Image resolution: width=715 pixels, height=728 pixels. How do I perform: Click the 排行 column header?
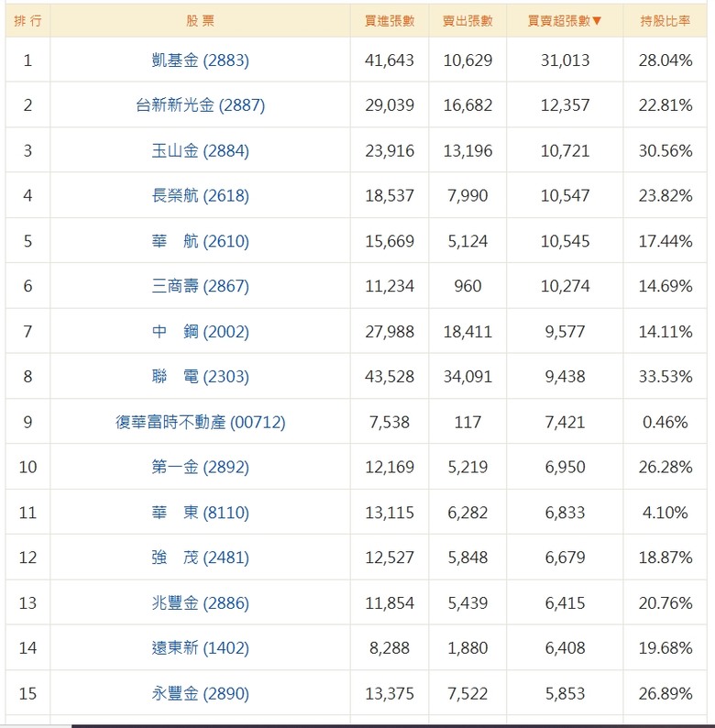tap(27, 21)
